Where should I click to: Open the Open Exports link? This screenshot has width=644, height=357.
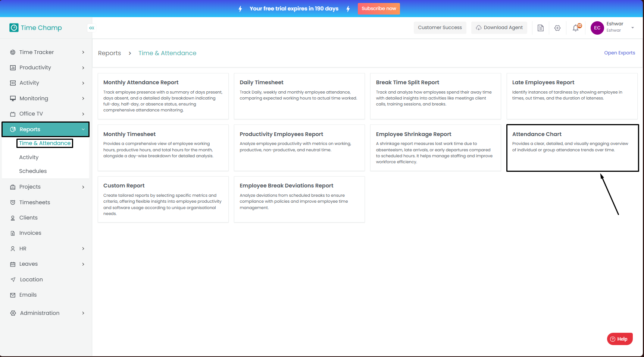click(x=619, y=53)
